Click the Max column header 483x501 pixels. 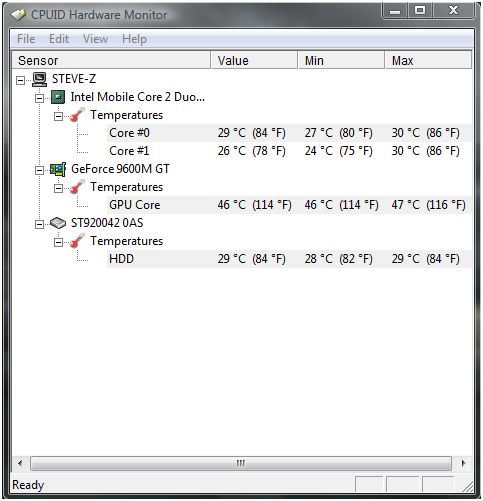tap(428, 60)
